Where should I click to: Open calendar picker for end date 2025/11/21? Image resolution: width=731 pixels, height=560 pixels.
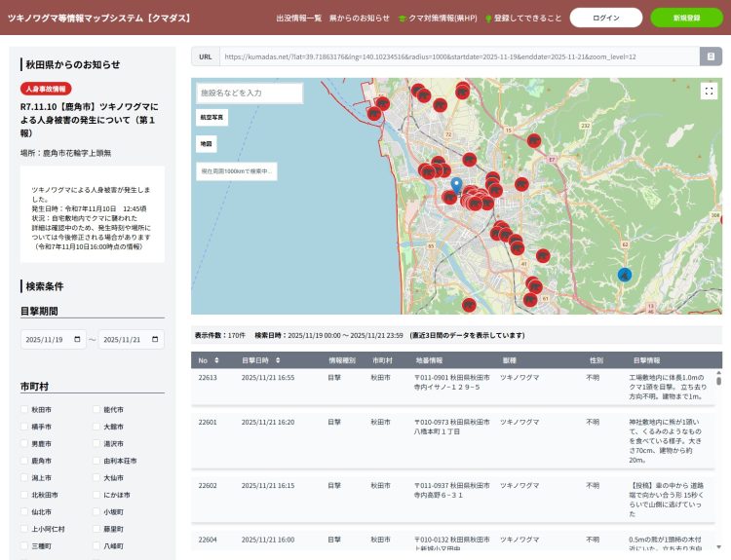pos(157,340)
